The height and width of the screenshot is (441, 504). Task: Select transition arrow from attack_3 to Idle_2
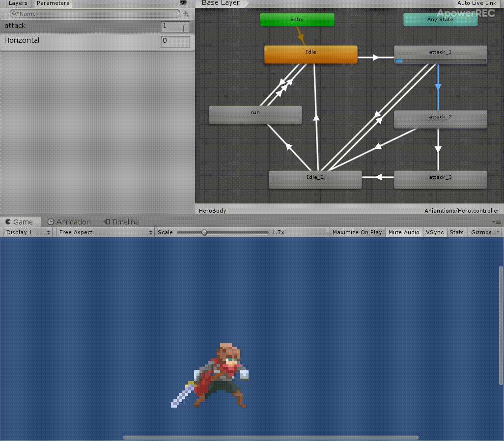[x=379, y=177]
